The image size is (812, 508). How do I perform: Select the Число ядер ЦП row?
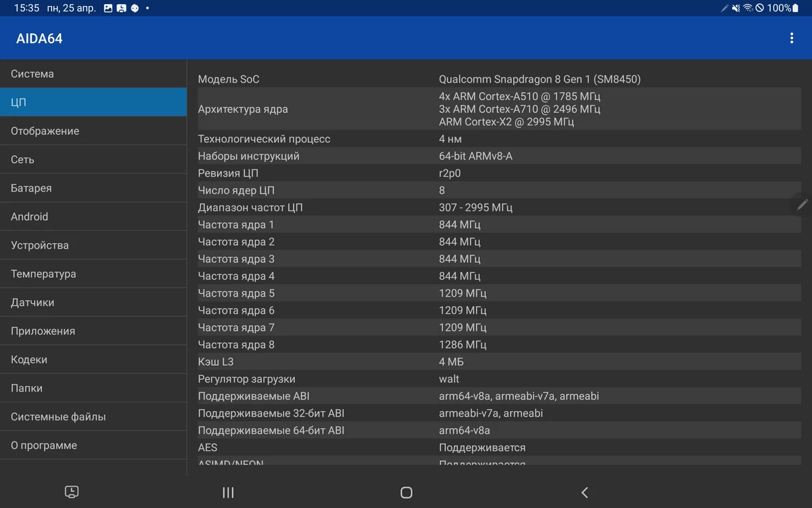point(499,190)
